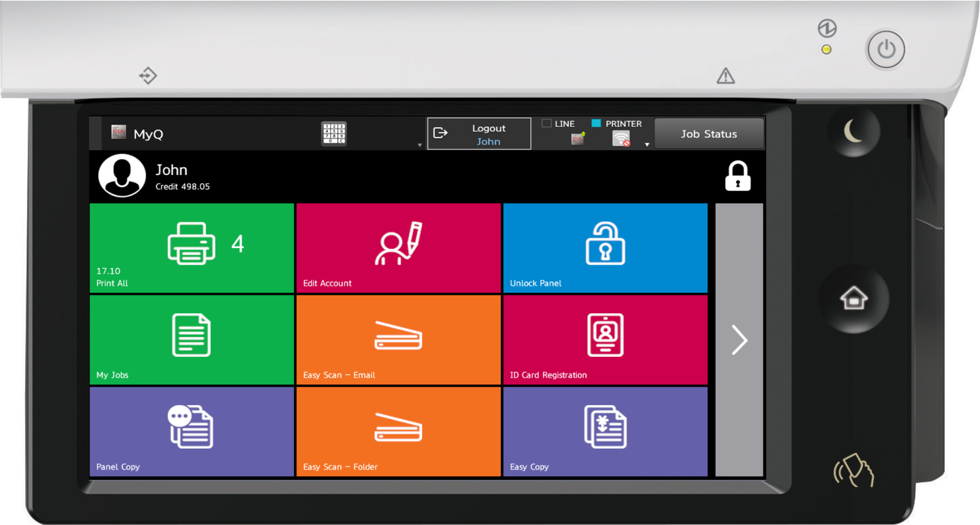Image resolution: width=980 pixels, height=525 pixels.
Task: Open the My Jobs tile
Action: [x=192, y=340]
